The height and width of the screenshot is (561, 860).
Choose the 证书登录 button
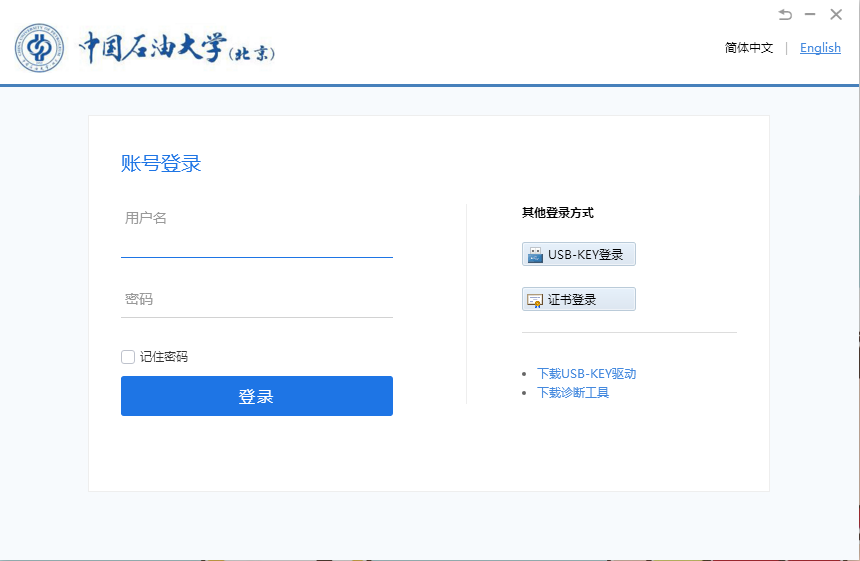tap(579, 299)
